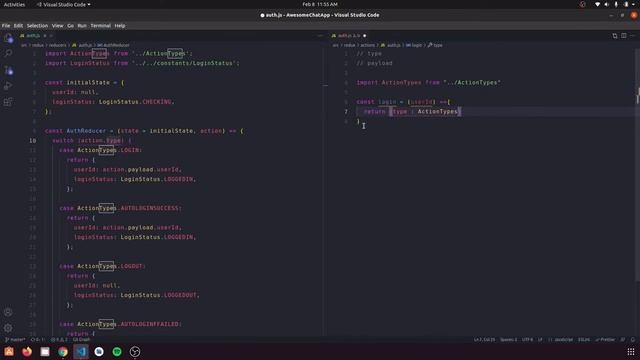
Task: Open more actions menu of left editor
Action: pyautogui.click(x=320, y=36)
